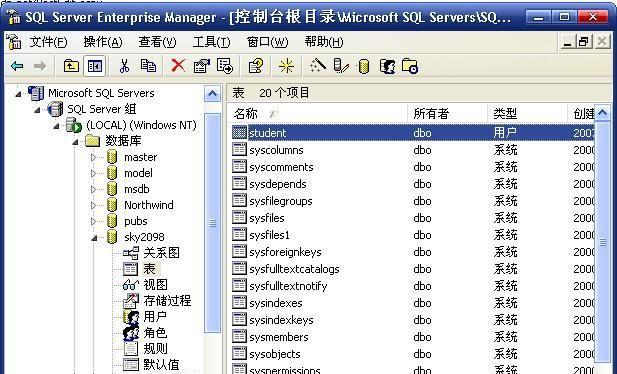Select the 角色 tree node
Viewport: 617px width, 374px height.
pos(155,333)
